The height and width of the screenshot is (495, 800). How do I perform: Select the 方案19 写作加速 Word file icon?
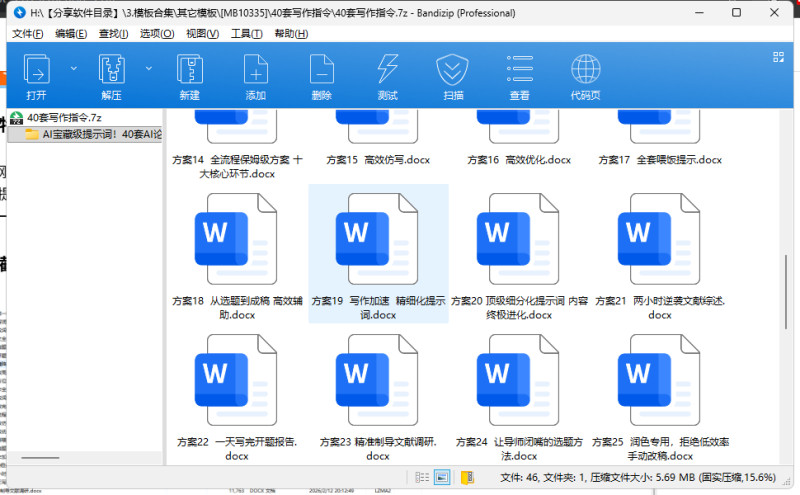point(378,239)
